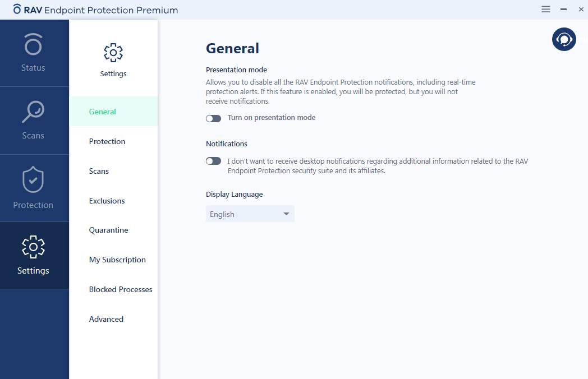Click the Display Language dropdown arrow
Image resolution: width=588 pixels, height=379 pixels.
click(x=286, y=214)
